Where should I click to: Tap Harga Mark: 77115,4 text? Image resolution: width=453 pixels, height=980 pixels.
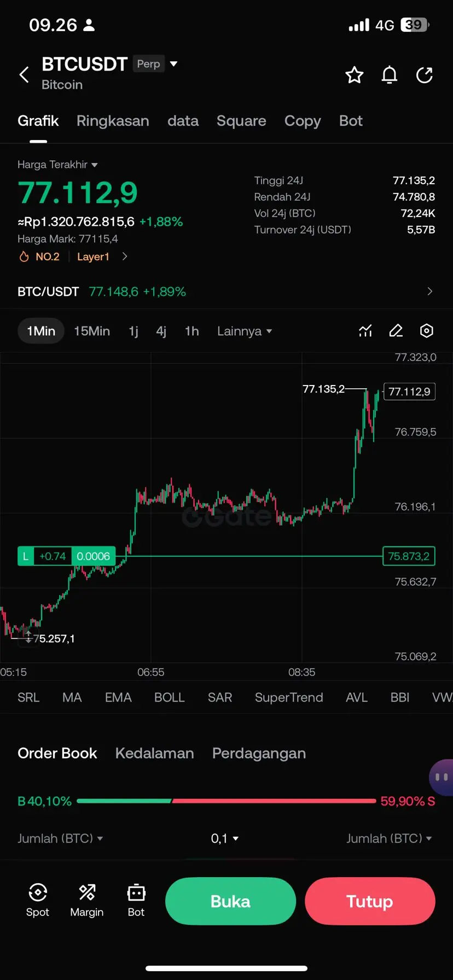(x=68, y=239)
